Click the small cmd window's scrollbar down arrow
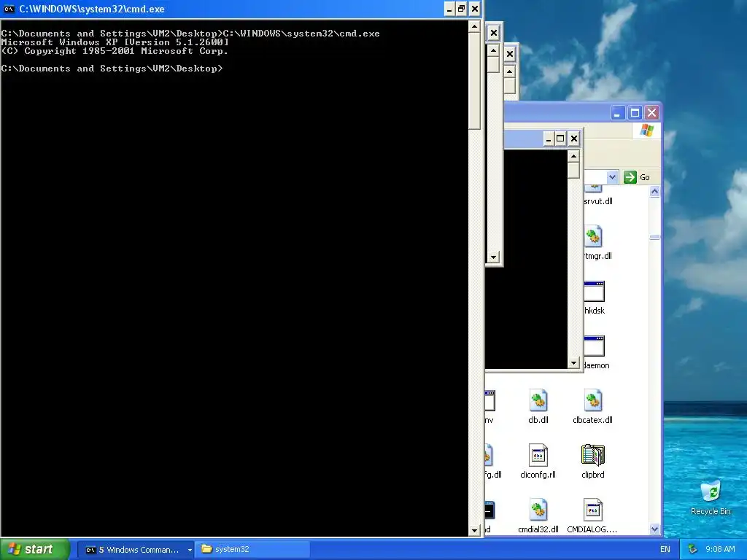 tap(573, 363)
